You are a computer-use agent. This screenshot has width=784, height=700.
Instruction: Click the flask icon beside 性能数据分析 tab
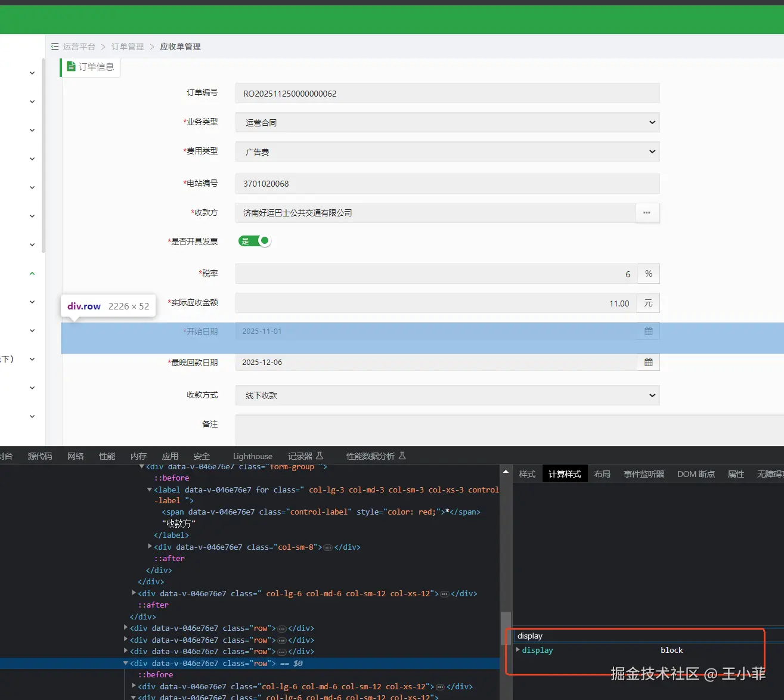[x=402, y=456]
